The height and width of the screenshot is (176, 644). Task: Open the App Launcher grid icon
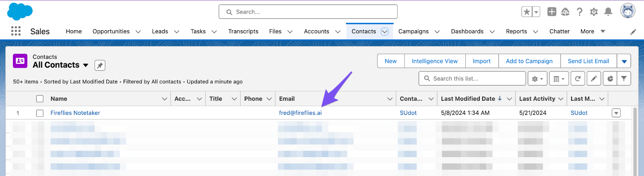coord(16,31)
